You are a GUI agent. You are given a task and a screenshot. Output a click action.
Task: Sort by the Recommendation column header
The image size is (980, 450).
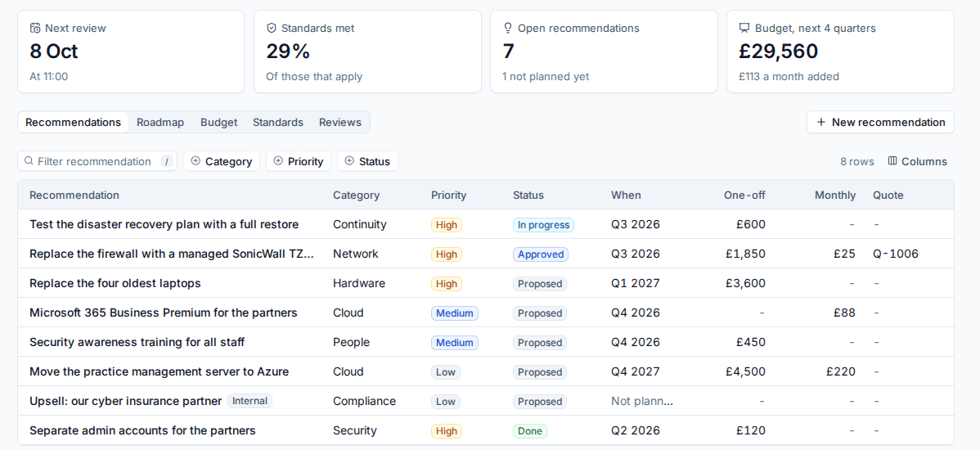point(74,195)
